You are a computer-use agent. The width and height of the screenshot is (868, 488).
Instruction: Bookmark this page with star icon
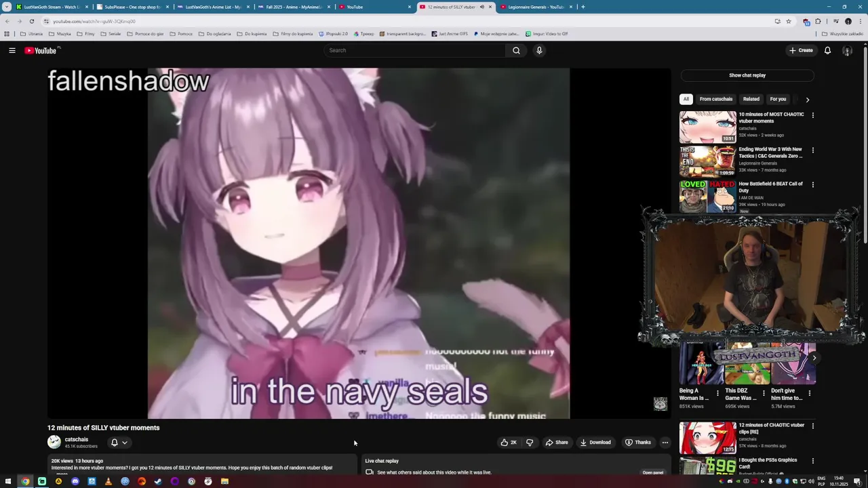[x=788, y=21]
